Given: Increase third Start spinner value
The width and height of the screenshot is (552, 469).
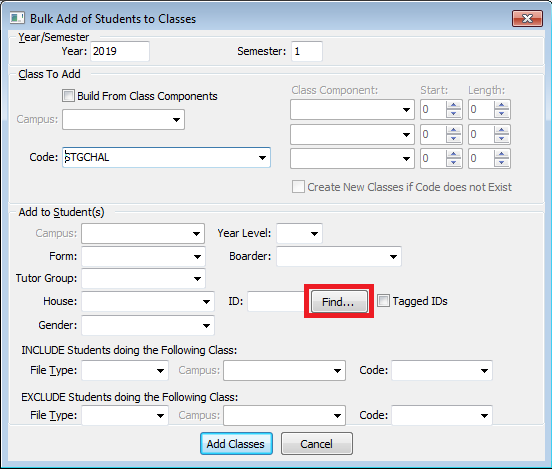Looking at the screenshot, I should tap(454, 154).
